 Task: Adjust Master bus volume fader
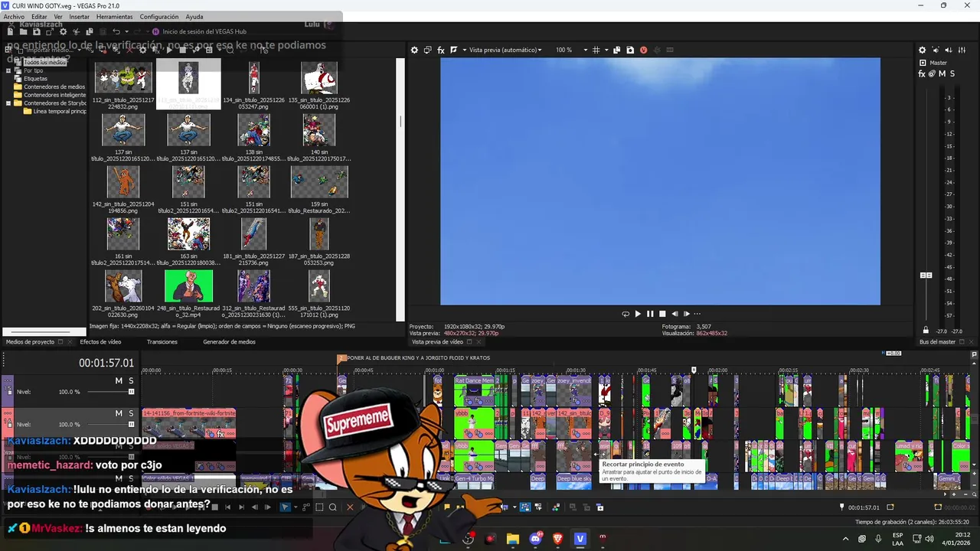click(x=926, y=275)
